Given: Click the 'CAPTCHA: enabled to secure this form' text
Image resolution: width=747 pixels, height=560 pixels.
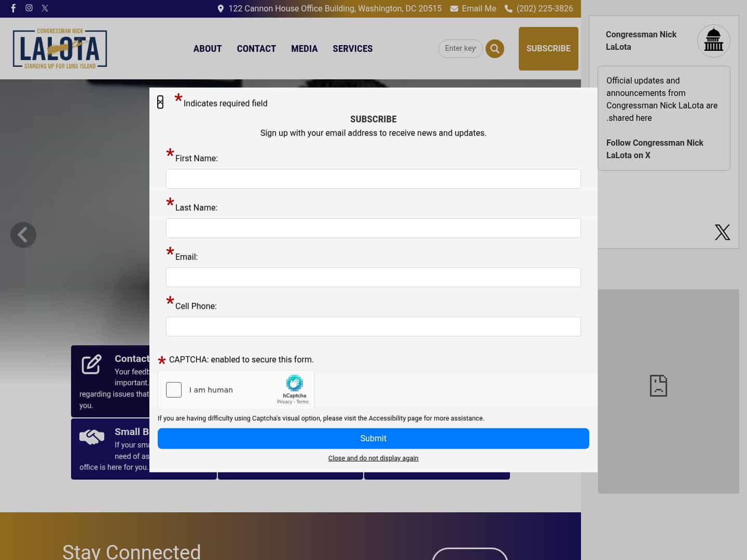Looking at the screenshot, I should point(241,360).
